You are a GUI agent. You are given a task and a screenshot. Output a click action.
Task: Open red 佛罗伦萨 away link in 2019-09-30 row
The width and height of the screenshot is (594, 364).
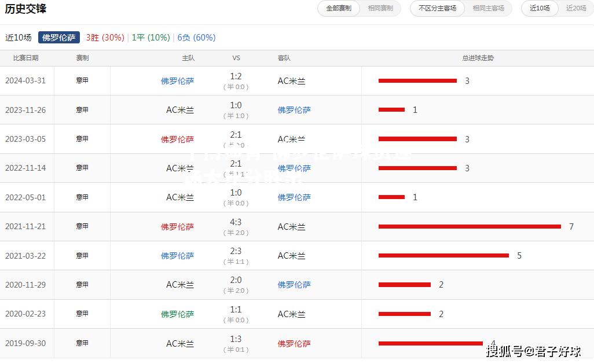[294, 344]
